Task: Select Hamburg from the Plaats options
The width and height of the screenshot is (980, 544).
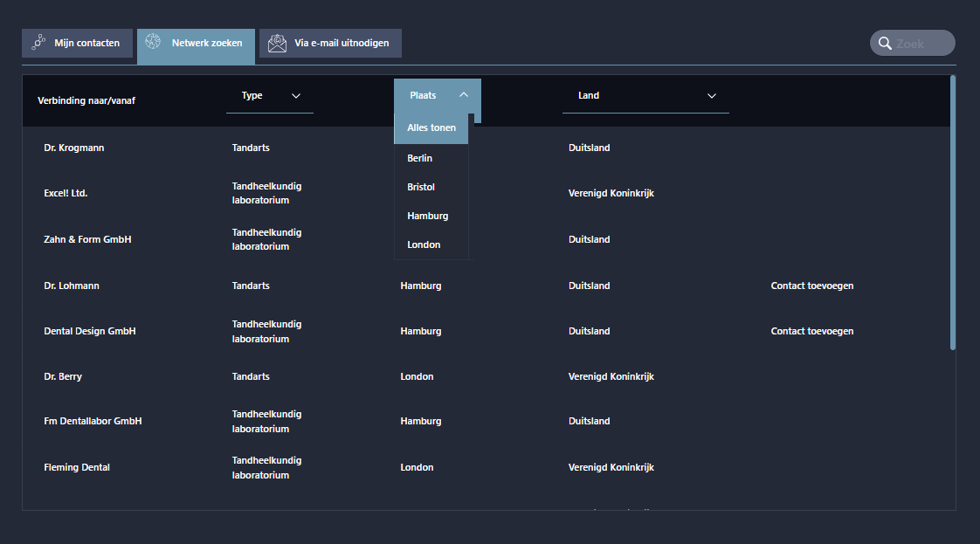Action: pyautogui.click(x=428, y=216)
